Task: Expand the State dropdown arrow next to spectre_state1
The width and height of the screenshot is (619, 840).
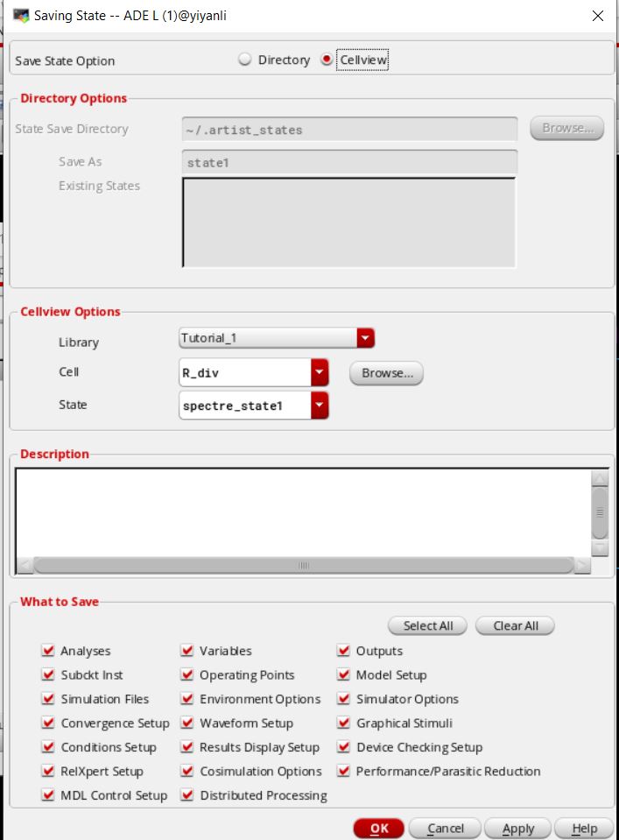Action: tap(320, 406)
